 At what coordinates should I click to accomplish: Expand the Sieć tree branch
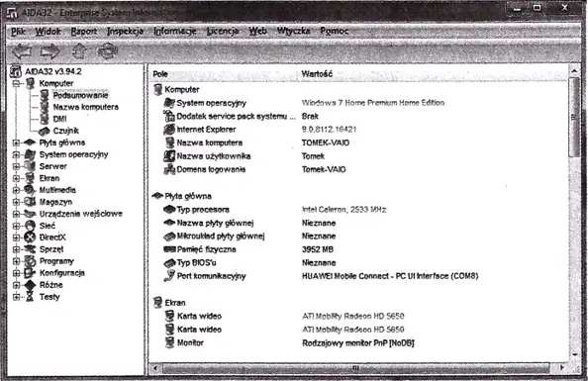pos(16,226)
